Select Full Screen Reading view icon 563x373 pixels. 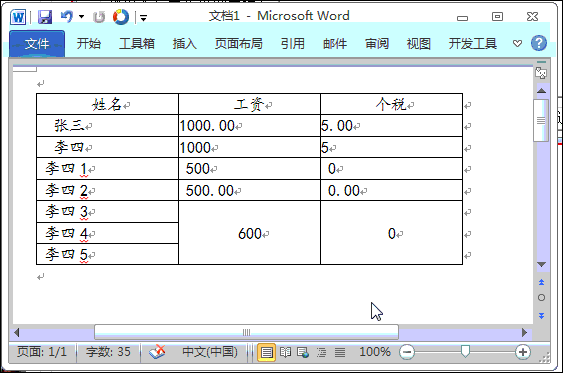(x=285, y=352)
